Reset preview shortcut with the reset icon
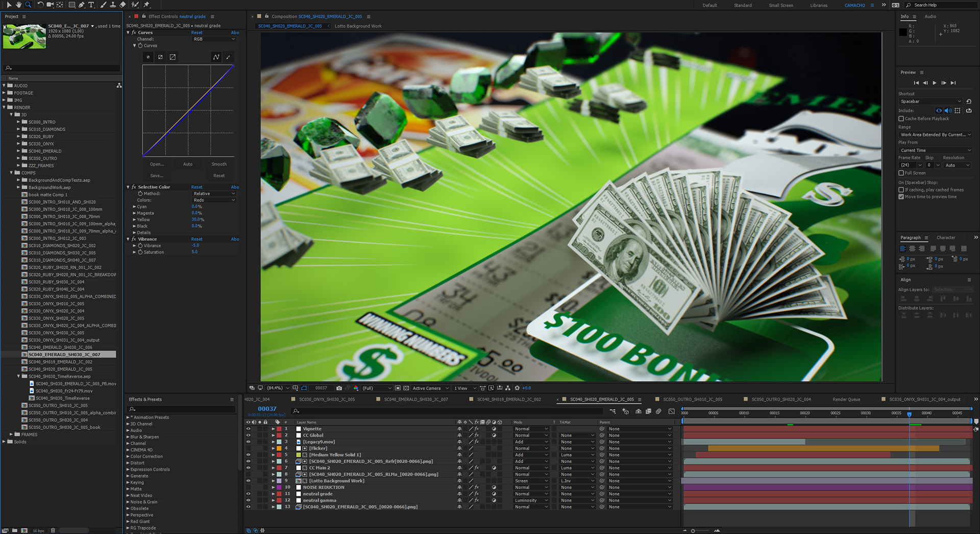Image resolution: width=980 pixels, height=534 pixels. tap(969, 101)
